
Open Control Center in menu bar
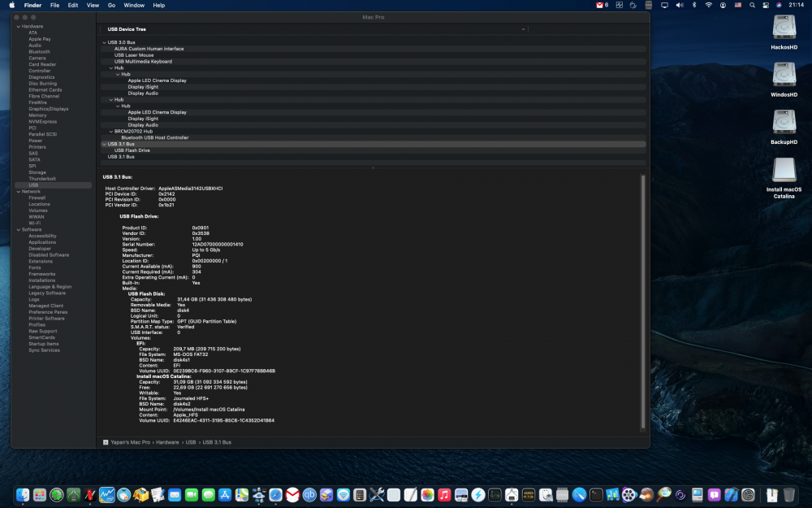766,5
